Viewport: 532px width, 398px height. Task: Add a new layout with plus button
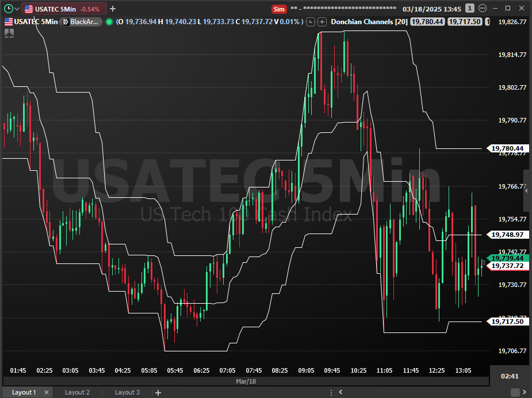157,392
